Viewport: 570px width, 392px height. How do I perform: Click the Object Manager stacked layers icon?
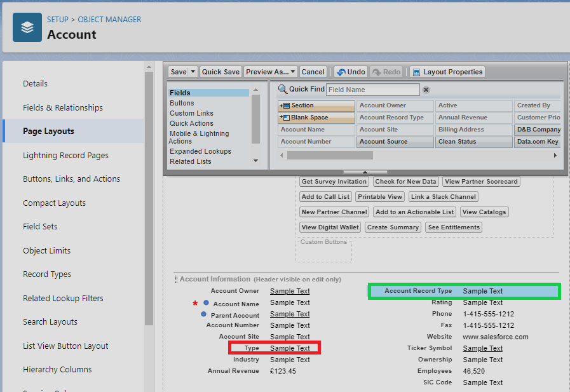(x=27, y=27)
